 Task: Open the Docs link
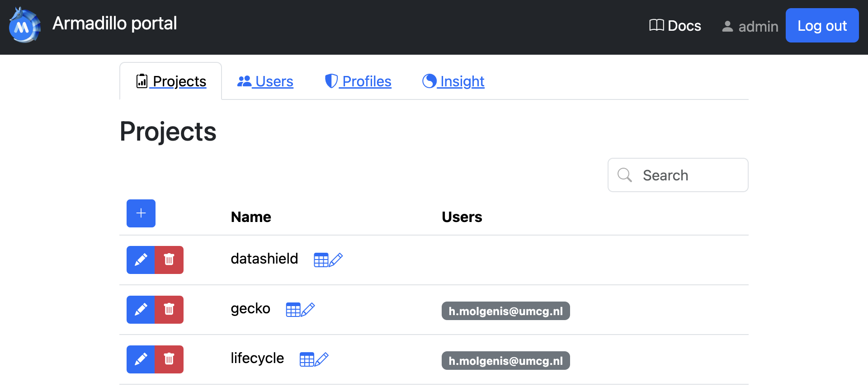click(675, 26)
